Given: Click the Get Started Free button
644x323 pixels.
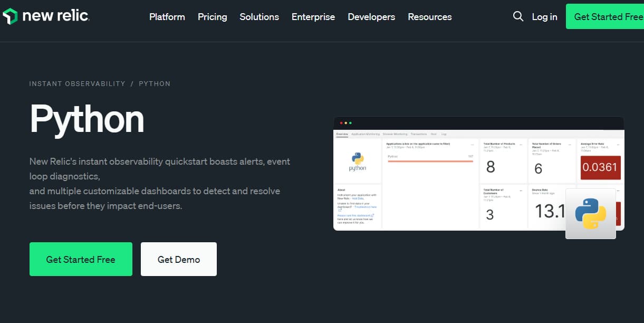Looking at the screenshot, I should click(x=81, y=259).
